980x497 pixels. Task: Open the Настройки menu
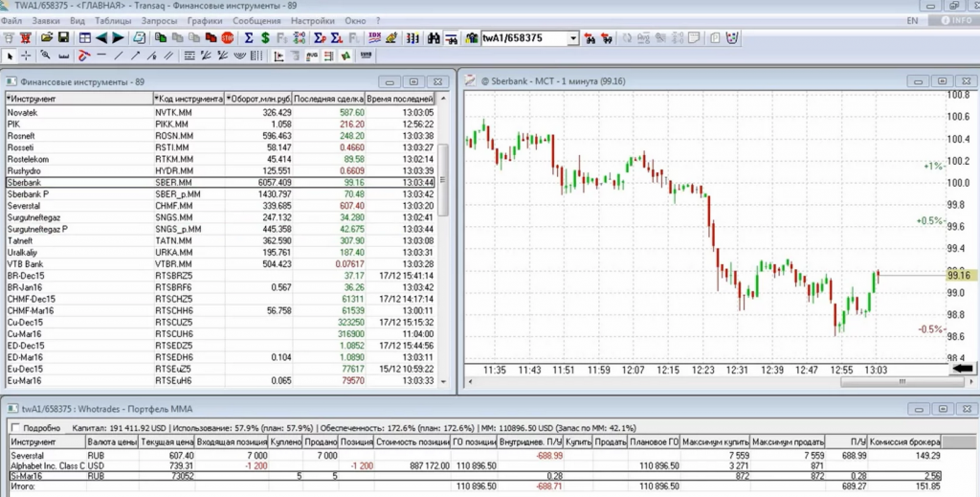[x=313, y=20]
